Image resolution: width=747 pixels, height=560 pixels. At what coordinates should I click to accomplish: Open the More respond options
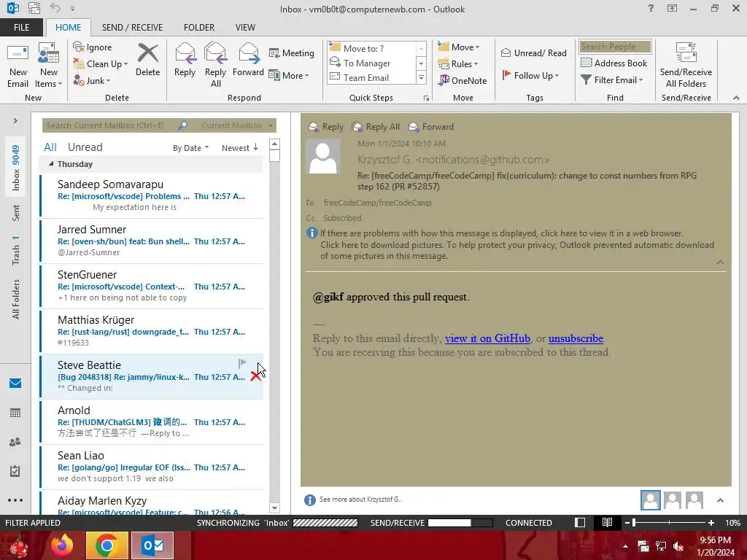pos(289,75)
